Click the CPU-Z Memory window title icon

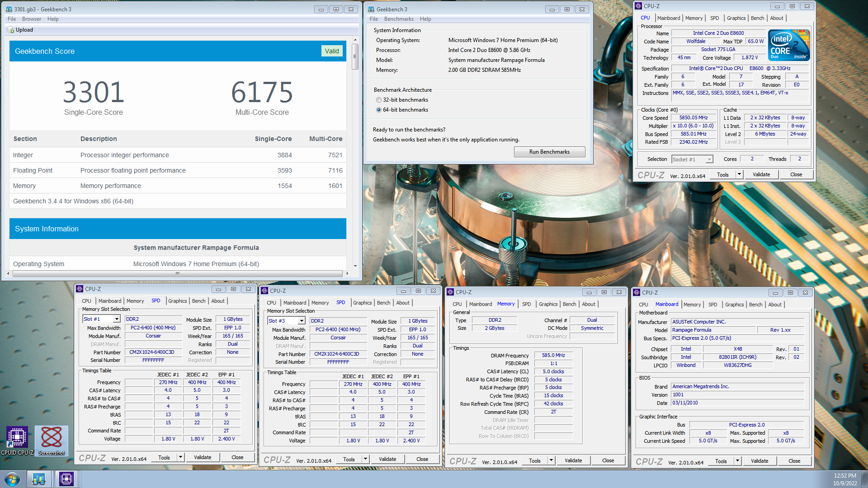point(451,292)
